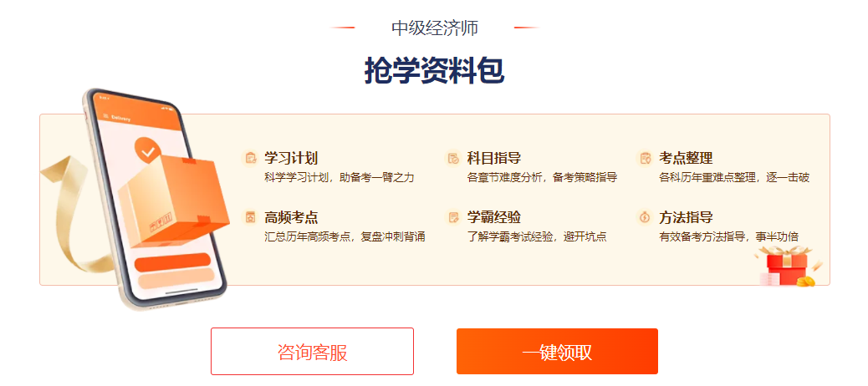Image resolution: width=868 pixels, height=386 pixels.
Task: Click the 抢学资料包 heading
Action: click(x=434, y=72)
